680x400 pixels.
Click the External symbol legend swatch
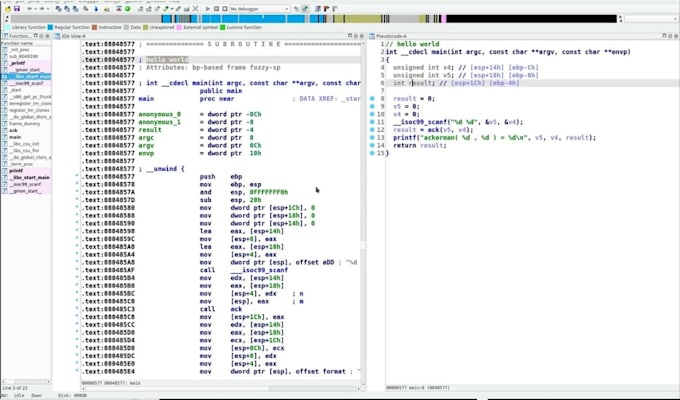click(x=179, y=27)
